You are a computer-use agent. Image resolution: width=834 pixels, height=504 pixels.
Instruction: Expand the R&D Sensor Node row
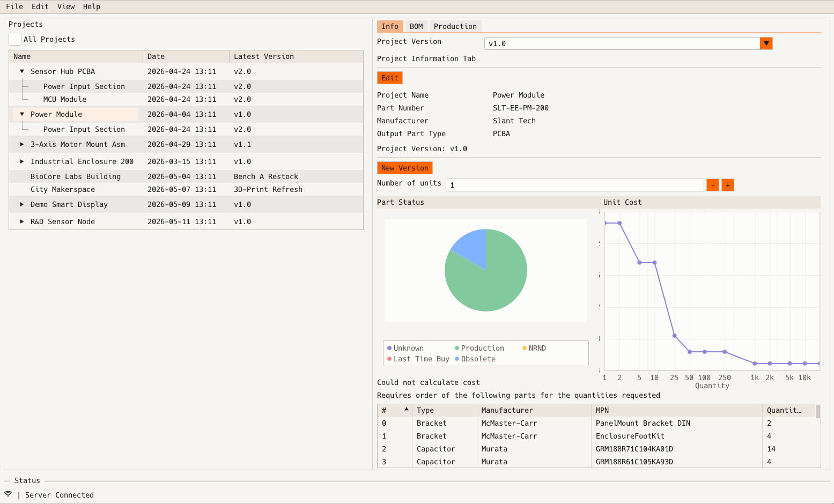tap(22, 221)
